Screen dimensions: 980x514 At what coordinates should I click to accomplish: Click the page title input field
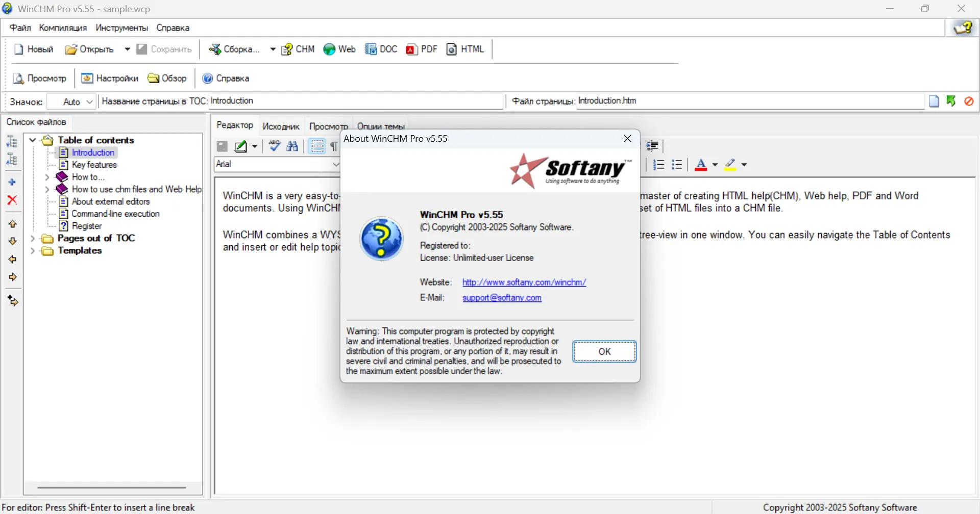[x=357, y=101]
